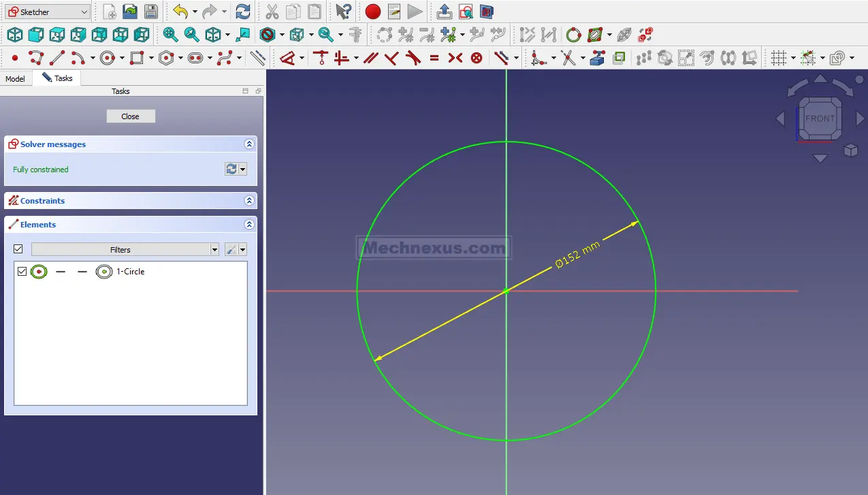Open the Sketcher workbench dropdown
This screenshot has width=868, height=495.
tap(47, 12)
